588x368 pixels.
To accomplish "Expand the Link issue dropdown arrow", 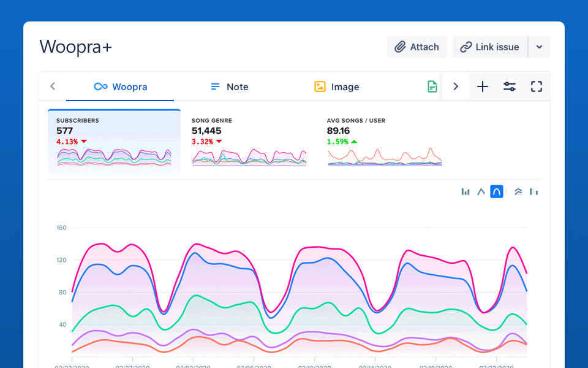I will tap(539, 47).
